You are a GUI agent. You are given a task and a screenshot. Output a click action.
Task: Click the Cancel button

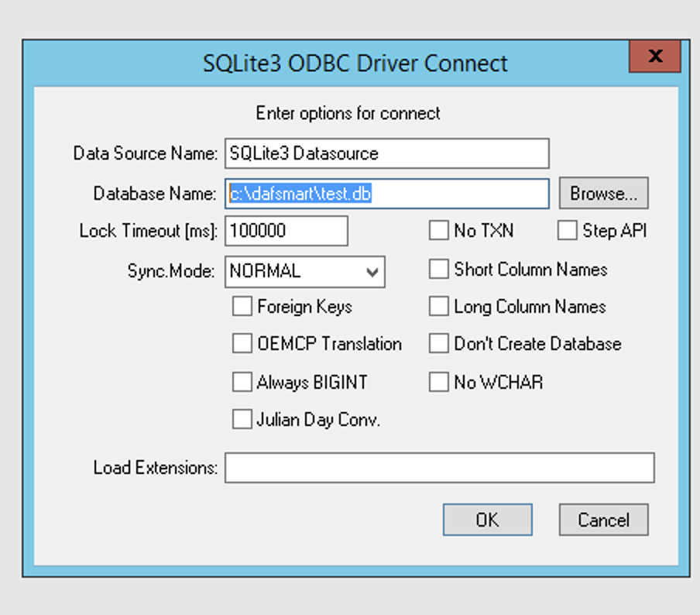[x=603, y=520]
